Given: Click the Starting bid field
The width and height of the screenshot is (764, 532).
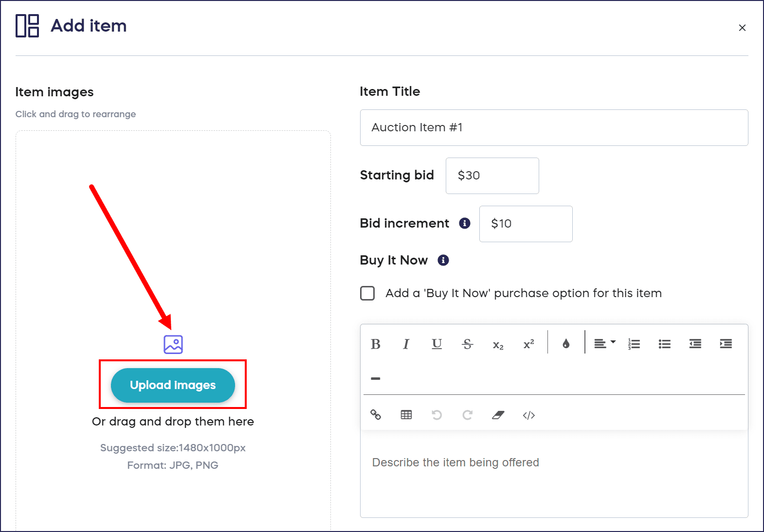Looking at the screenshot, I should pos(492,176).
